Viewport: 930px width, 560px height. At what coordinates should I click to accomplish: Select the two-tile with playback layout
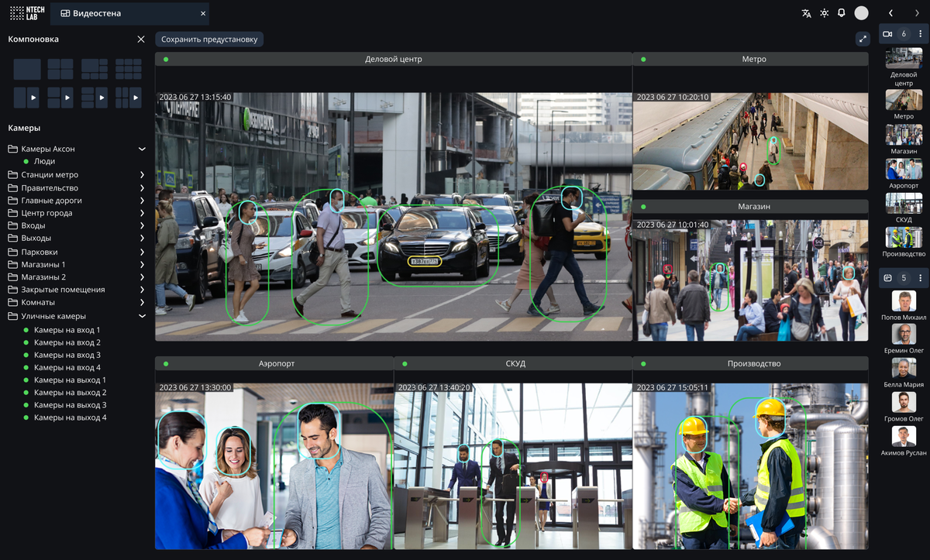coord(60,98)
